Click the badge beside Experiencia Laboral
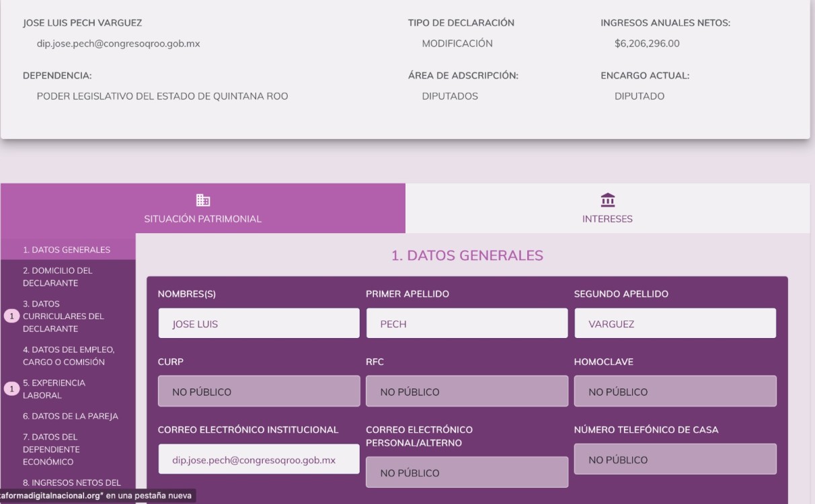 (x=11, y=389)
